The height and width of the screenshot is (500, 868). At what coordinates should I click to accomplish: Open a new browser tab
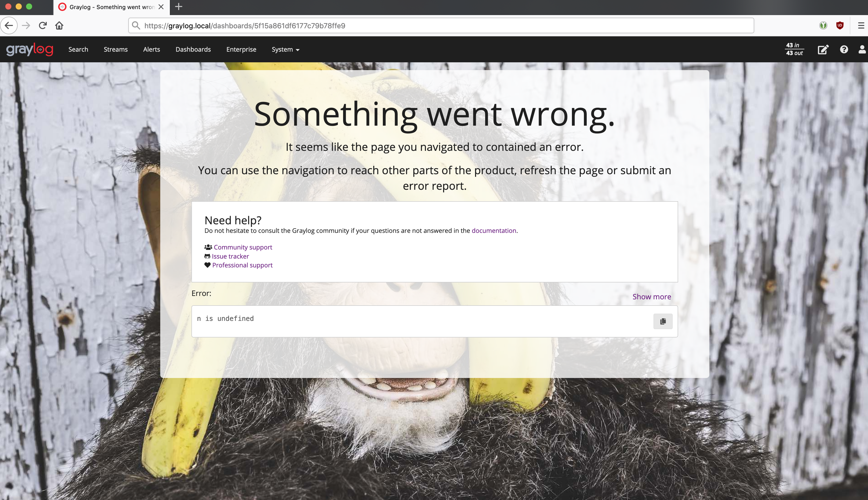tap(179, 6)
